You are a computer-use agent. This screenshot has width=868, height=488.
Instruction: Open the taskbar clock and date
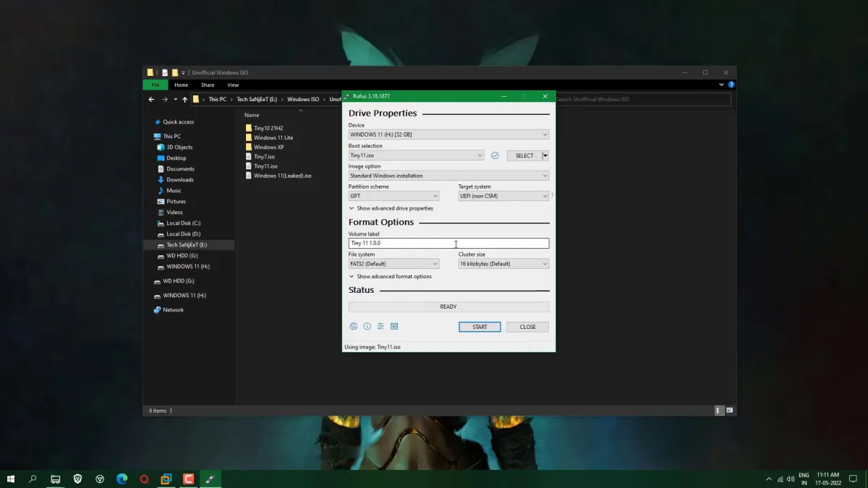(x=827, y=479)
